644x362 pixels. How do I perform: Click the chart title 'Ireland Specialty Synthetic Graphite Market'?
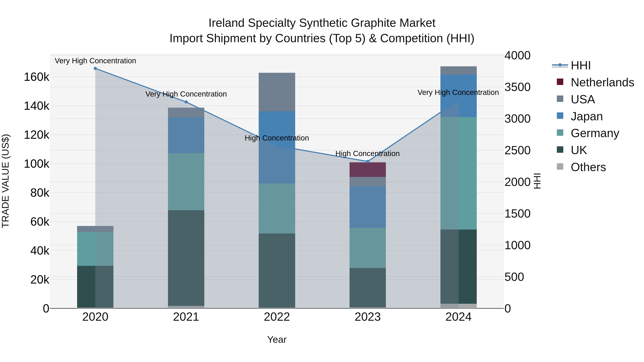[322, 23]
